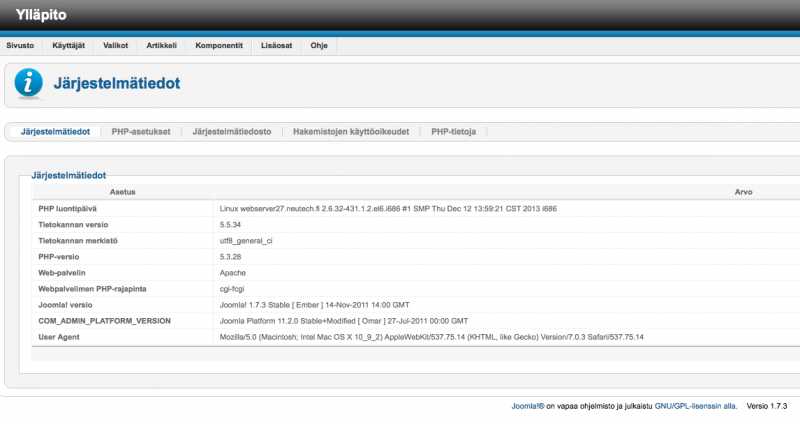Click the Joomla!® footer link
The height and width of the screenshot is (424, 800).
coord(527,406)
